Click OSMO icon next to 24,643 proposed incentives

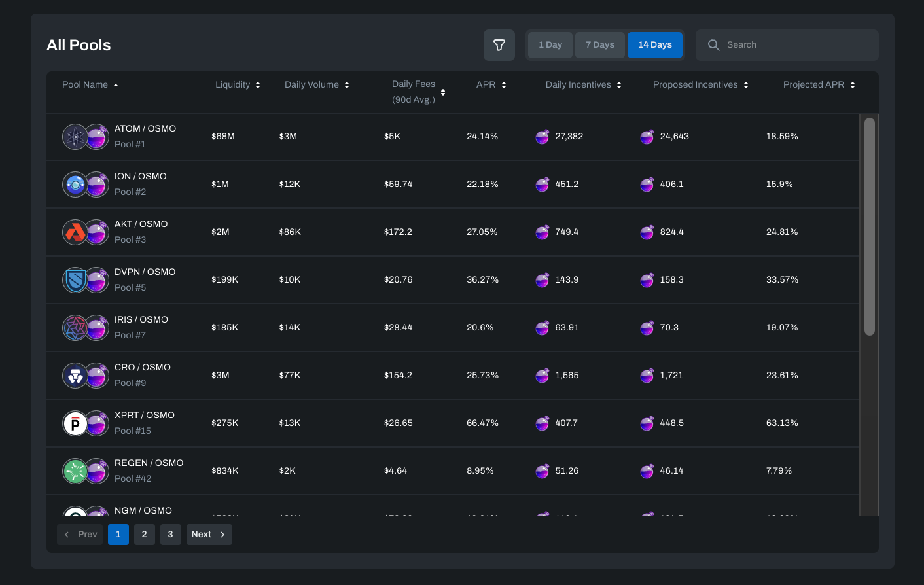coord(647,137)
